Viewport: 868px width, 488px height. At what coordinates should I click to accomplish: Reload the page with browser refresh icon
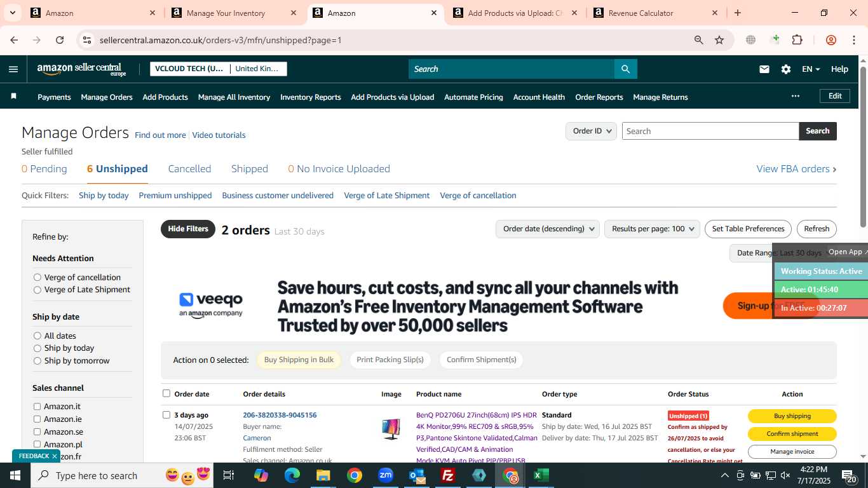click(x=60, y=40)
